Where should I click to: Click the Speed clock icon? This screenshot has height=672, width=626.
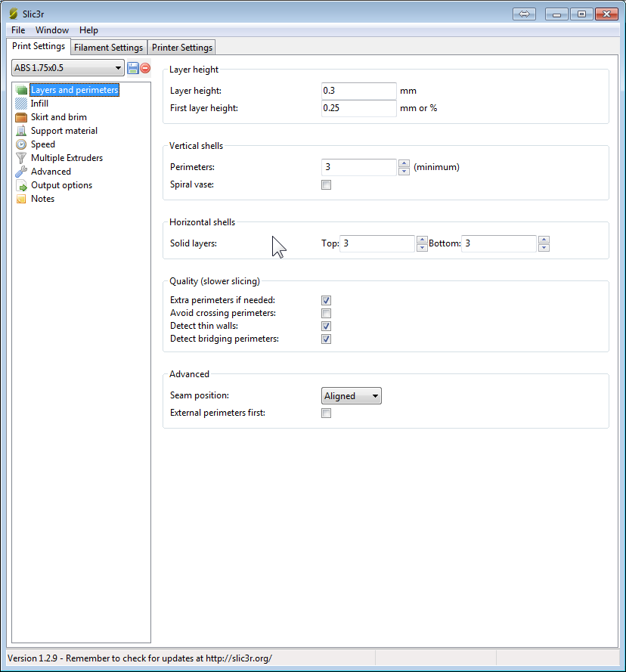tap(21, 144)
